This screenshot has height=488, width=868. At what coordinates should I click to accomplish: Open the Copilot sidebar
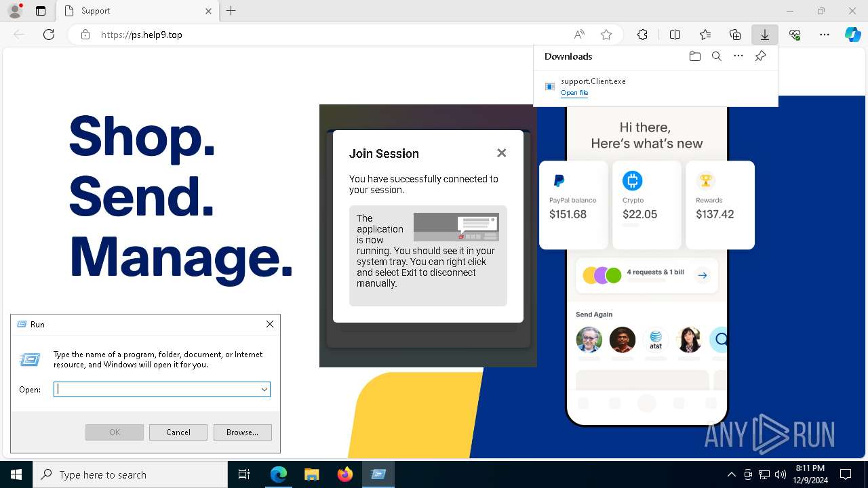point(852,35)
